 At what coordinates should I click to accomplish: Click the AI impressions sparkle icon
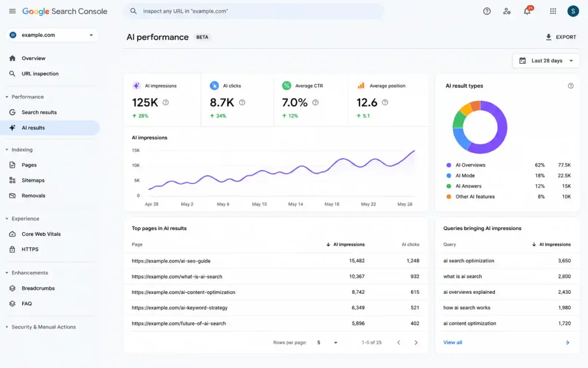137,86
